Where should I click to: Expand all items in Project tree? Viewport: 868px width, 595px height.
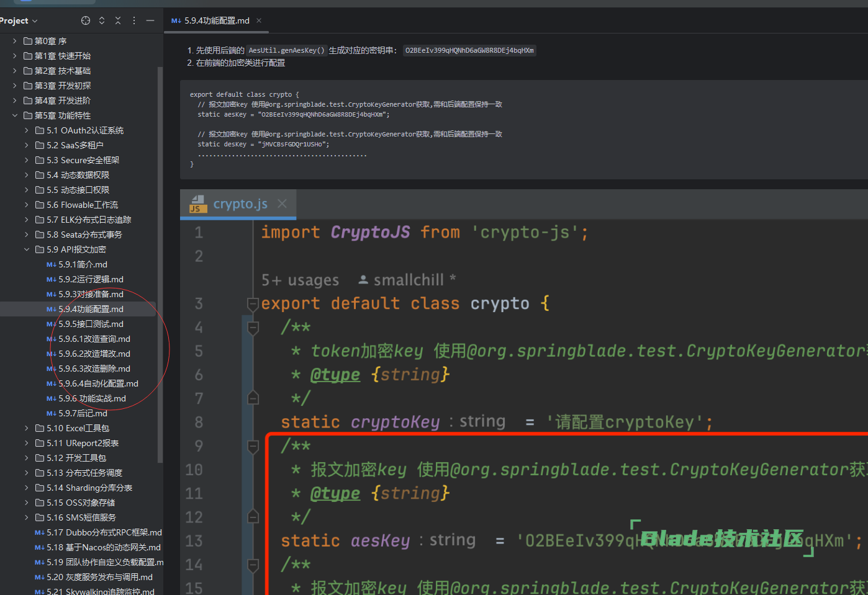point(102,20)
